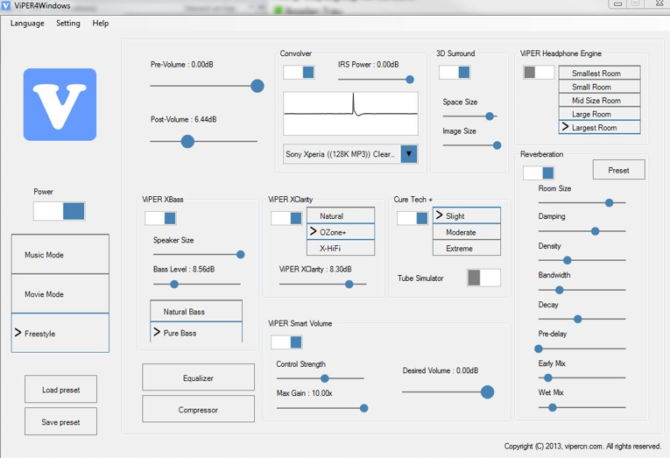This screenshot has width=670, height=458.
Task: Click the Bass Level slider handle
Action: tap(174, 284)
